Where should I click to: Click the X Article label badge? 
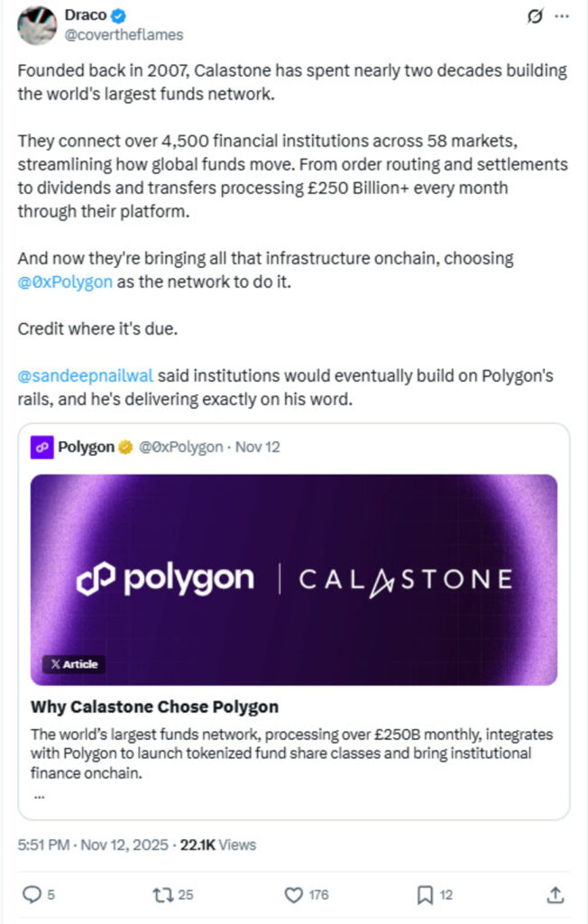click(74, 664)
